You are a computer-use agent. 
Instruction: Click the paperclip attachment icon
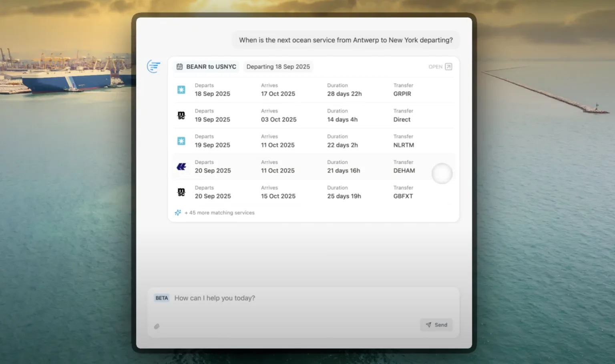157,326
